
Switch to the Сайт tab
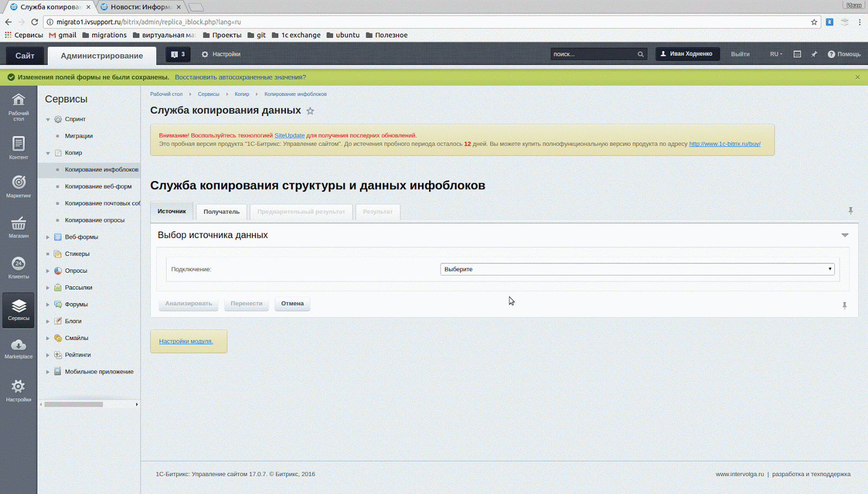point(24,56)
